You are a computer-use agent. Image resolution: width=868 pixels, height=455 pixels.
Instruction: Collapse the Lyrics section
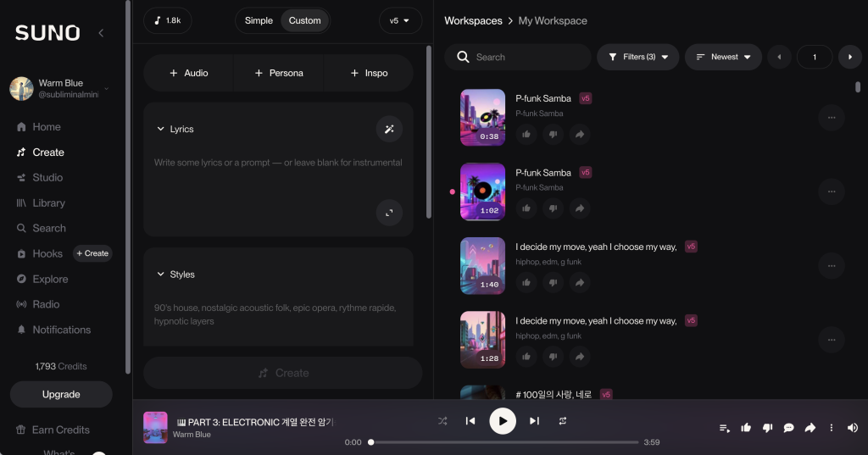(x=161, y=130)
